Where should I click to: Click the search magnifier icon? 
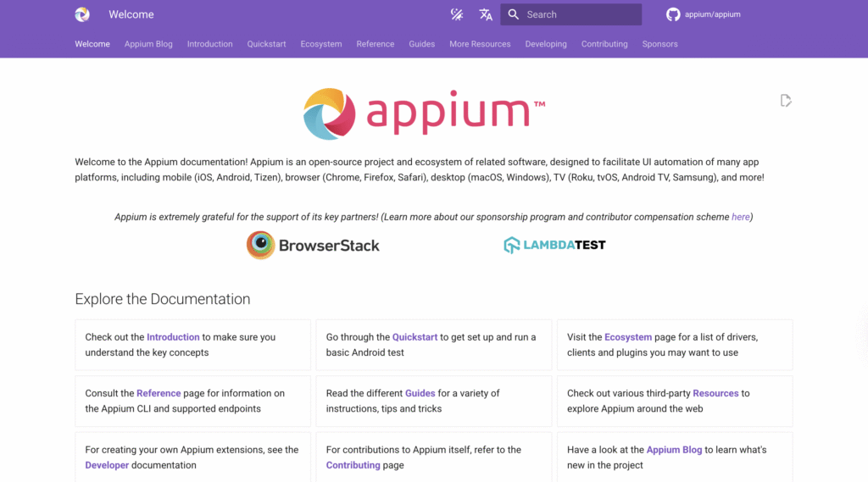click(x=514, y=14)
